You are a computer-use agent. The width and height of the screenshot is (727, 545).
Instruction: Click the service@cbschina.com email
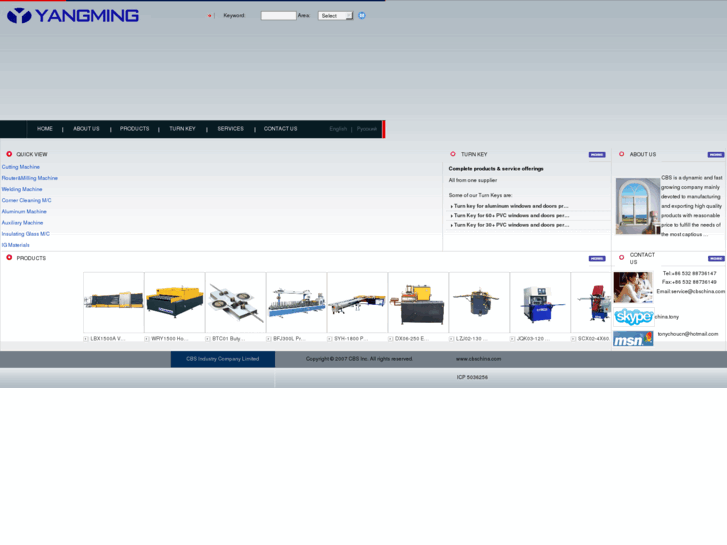tap(698, 291)
